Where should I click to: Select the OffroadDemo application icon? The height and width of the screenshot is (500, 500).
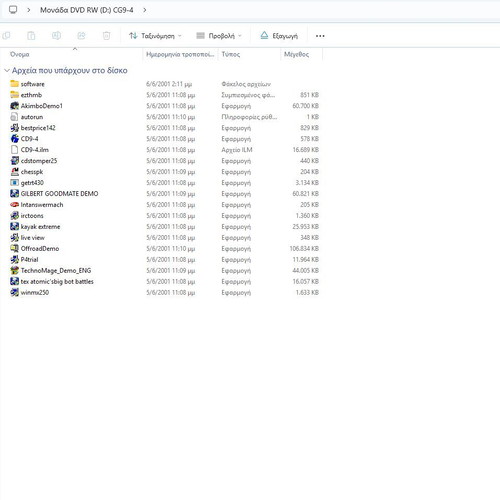click(x=14, y=248)
